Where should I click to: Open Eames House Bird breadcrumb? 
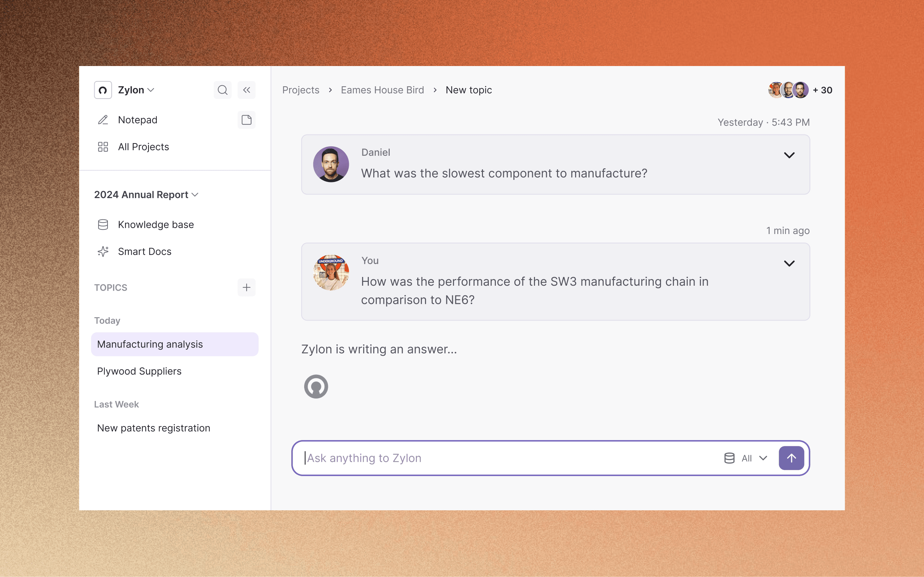click(x=382, y=90)
